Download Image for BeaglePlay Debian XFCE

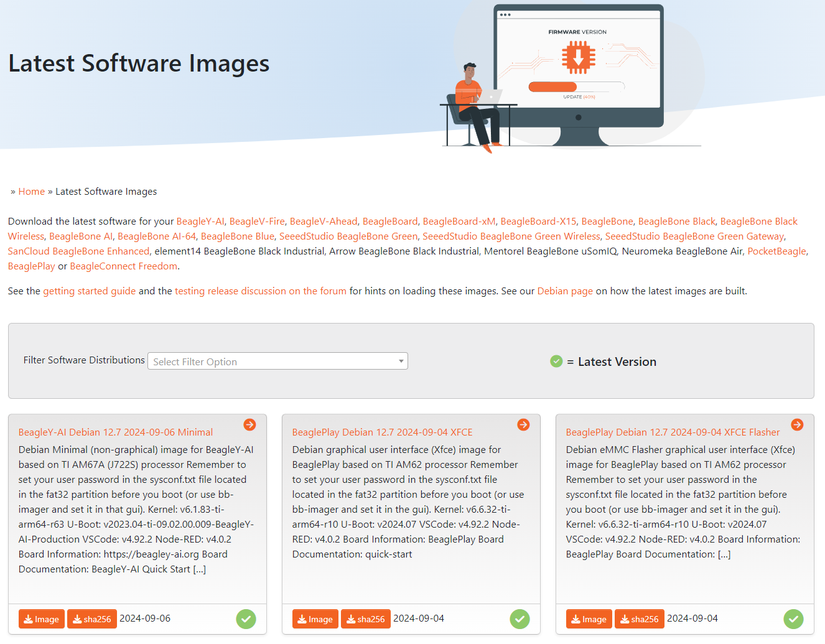pyautogui.click(x=315, y=619)
